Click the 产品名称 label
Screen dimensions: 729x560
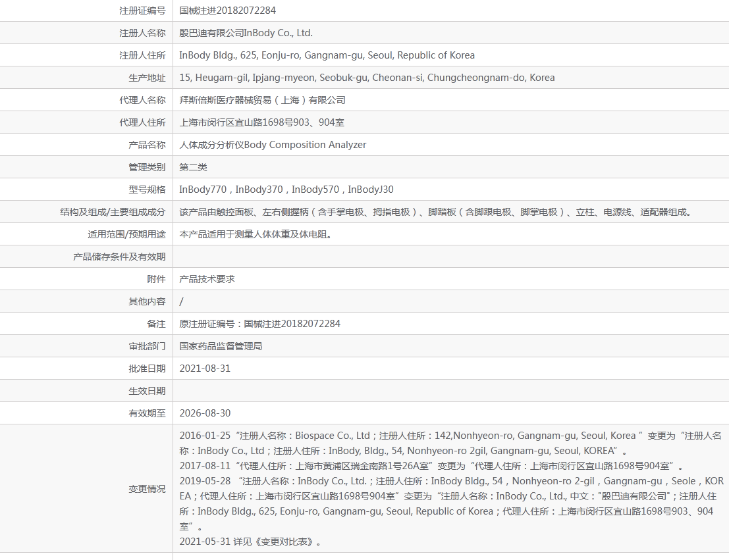coord(147,145)
